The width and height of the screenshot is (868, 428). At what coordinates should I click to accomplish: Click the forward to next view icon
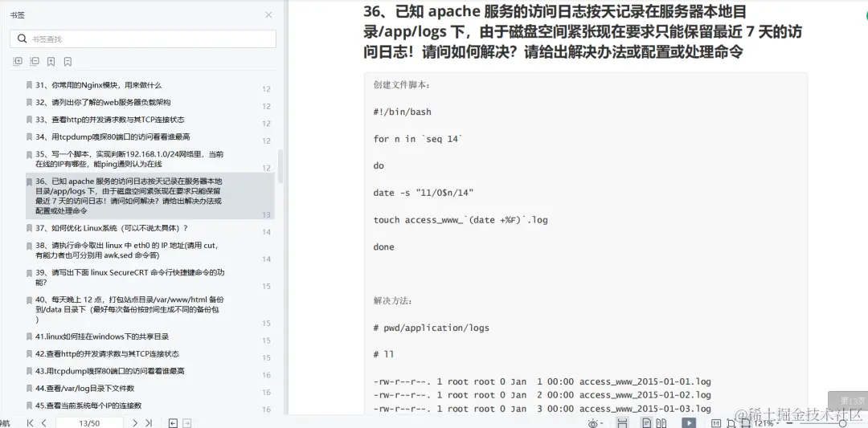[187, 423]
